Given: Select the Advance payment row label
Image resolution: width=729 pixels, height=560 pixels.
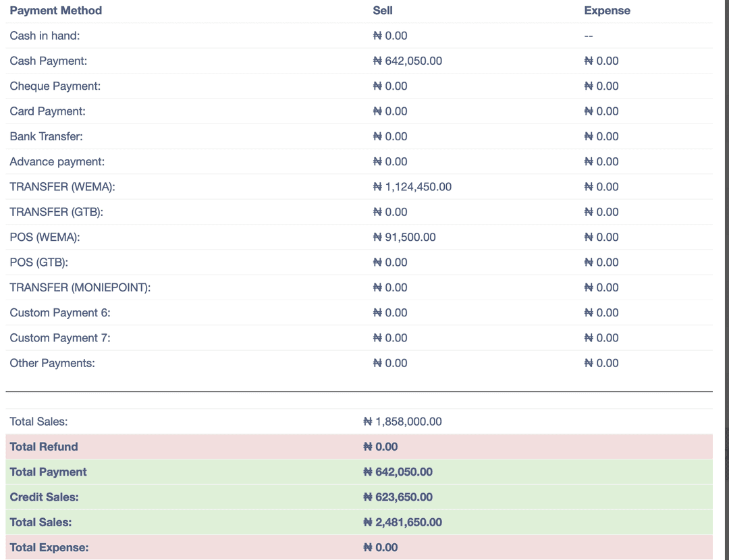Looking at the screenshot, I should pyautogui.click(x=57, y=161).
